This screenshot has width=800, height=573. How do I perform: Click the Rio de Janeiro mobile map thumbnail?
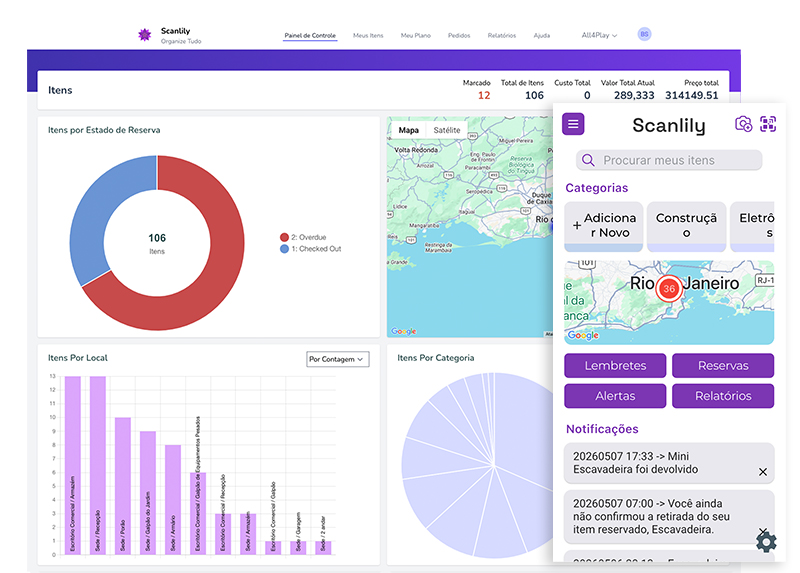(669, 302)
